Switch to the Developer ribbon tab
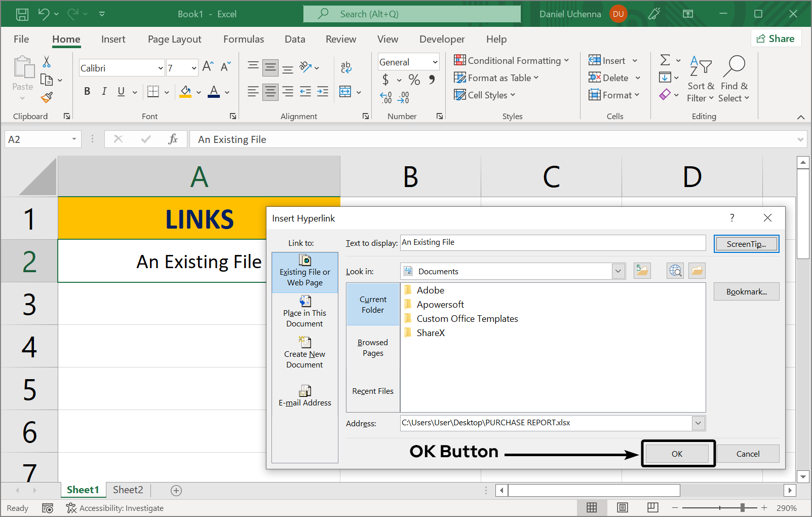 [442, 39]
